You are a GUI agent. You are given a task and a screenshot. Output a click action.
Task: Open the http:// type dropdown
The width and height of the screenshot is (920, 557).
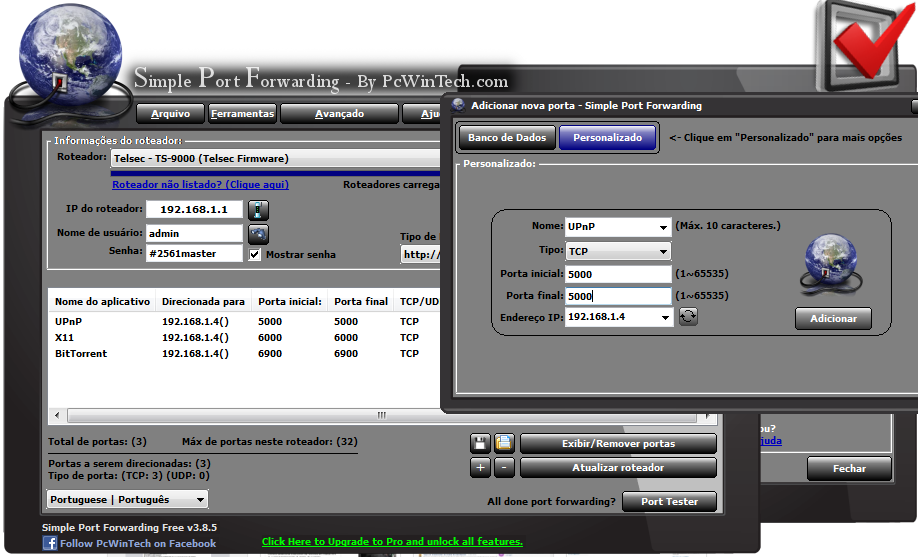(x=421, y=254)
